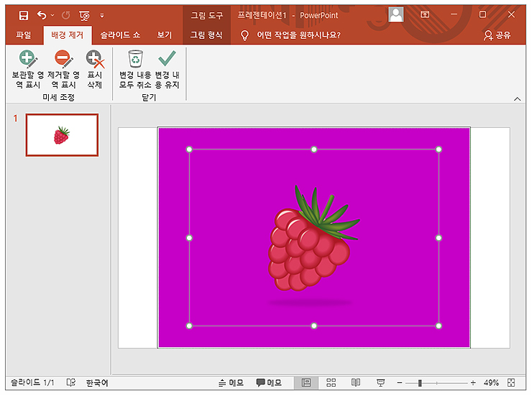
Task: Collapse the ribbon with the chevron
Action: click(517, 99)
